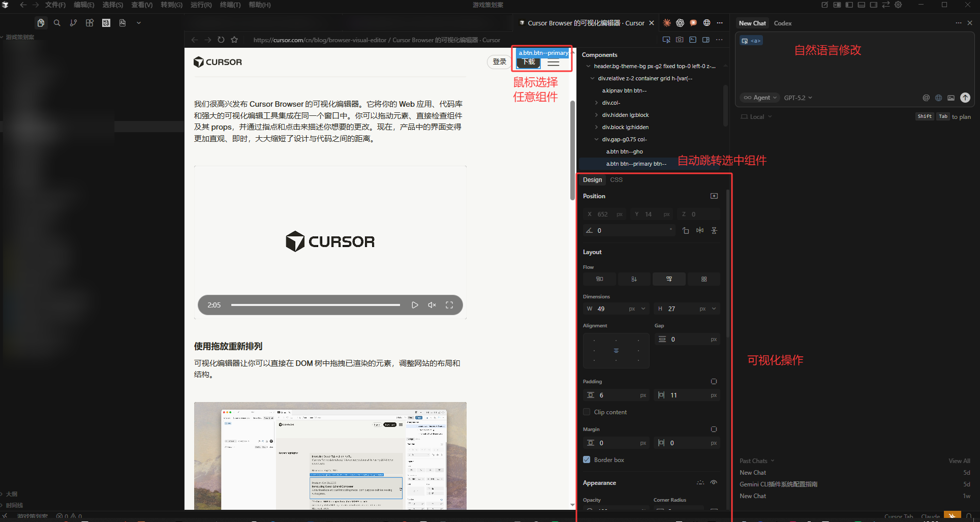Click the 登录 login button
This screenshot has height=522, width=980.
pyautogui.click(x=500, y=62)
